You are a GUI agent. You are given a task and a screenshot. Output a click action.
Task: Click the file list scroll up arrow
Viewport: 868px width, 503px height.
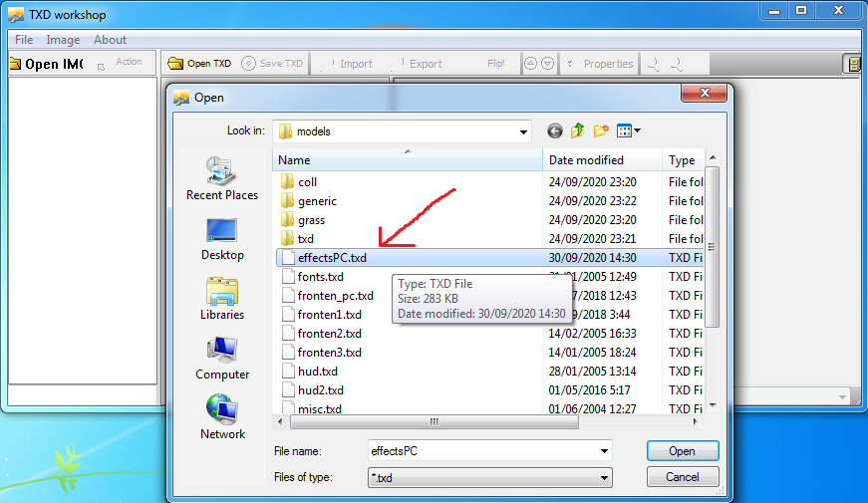click(x=713, y=157)
